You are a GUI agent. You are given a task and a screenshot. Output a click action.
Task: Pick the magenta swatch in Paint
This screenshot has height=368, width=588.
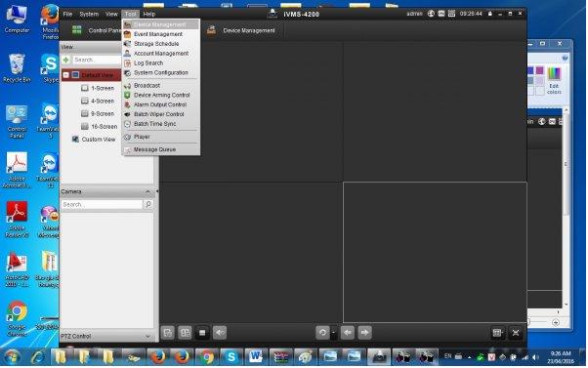pos(539,71)
